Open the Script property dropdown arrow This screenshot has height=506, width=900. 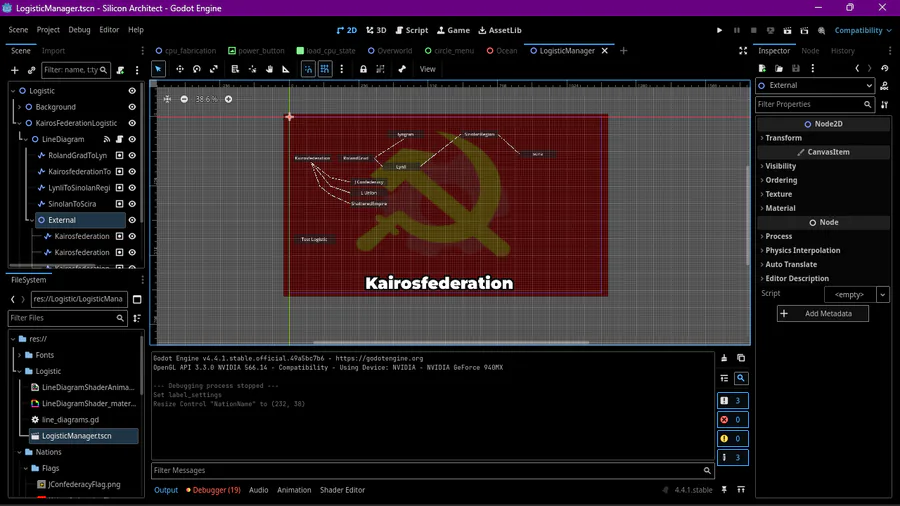(883, 294)
